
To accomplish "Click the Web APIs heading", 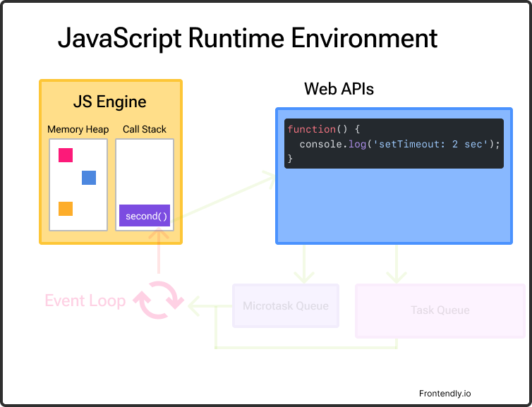I will click(339, 89).
